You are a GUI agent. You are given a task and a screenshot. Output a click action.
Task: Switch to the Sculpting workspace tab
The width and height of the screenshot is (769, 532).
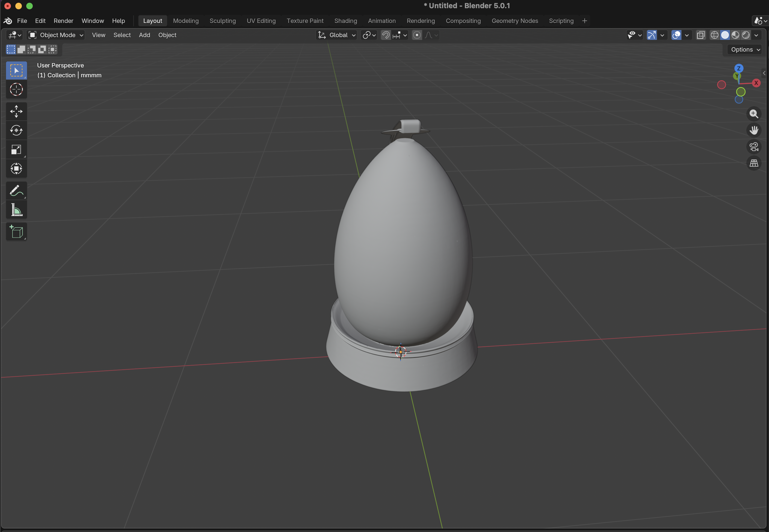click(x=223, y=21)
